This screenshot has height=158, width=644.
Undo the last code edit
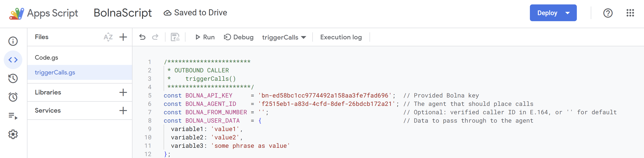pyautogui.click(x=142, y=37)
